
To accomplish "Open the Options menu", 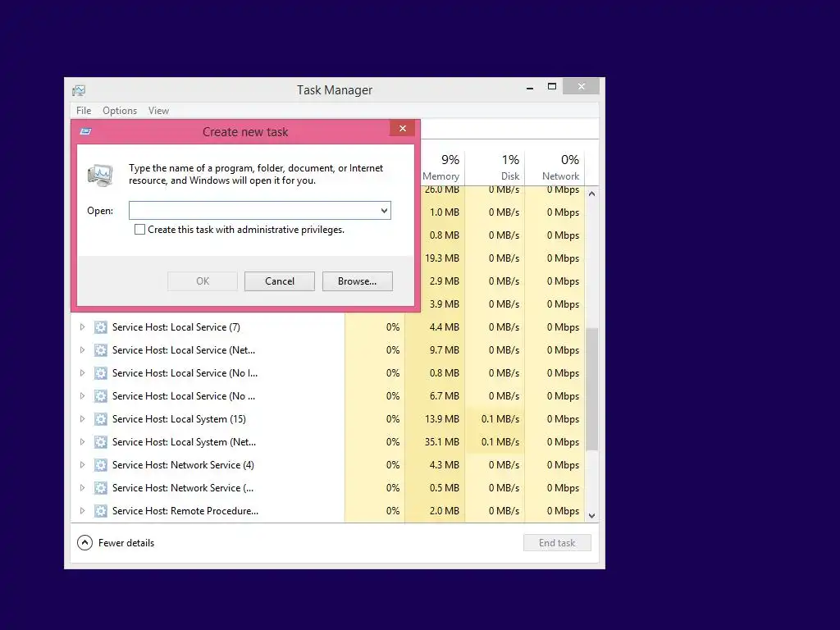I will coord(120,111).
